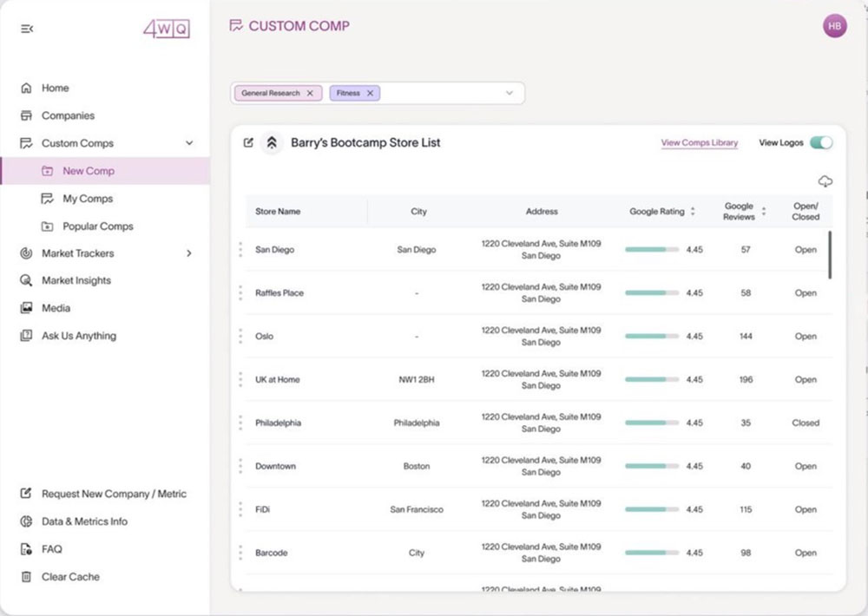The image size is (868, 616).
Task: Open row handle for San Diego store
Action: point(240,250)
